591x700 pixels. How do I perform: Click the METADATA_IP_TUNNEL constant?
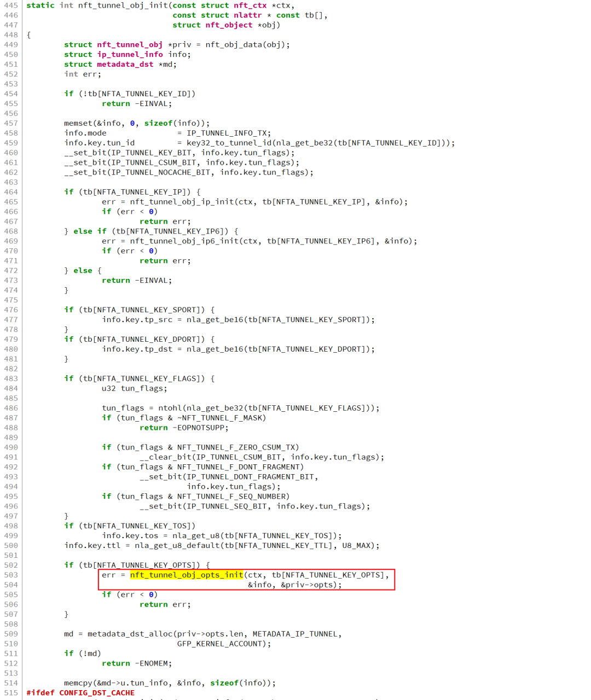296,634
